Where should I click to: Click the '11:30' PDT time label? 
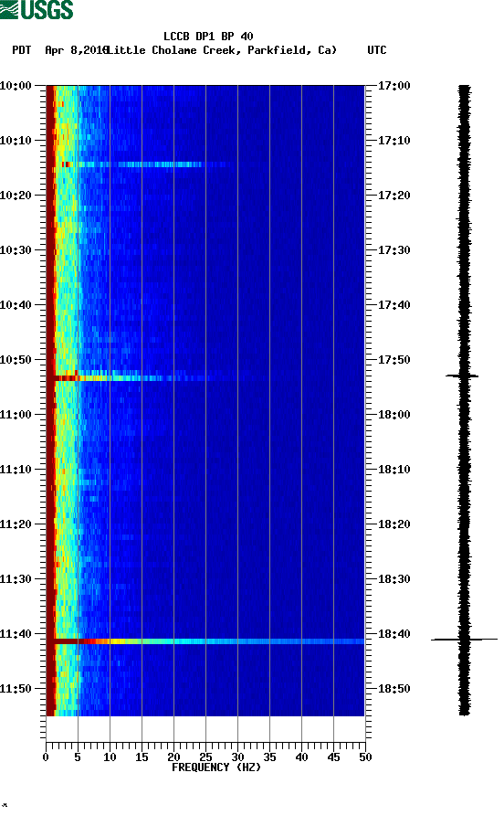[16, 579]
